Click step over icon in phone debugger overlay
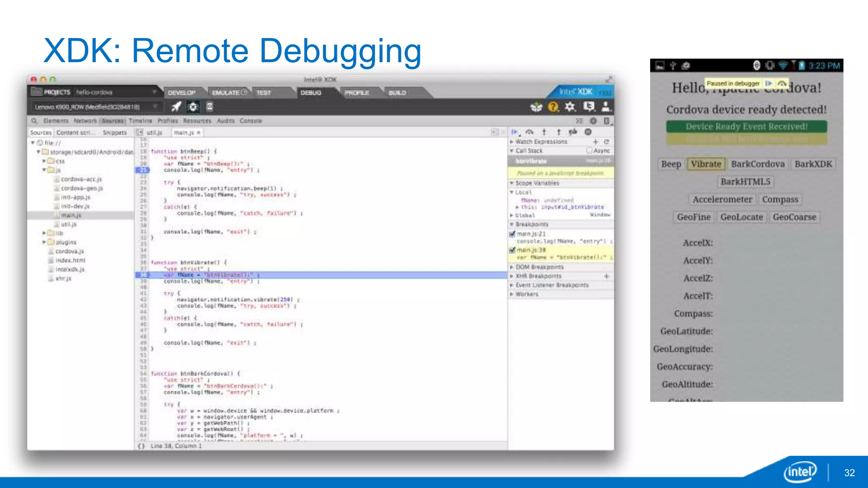 pyautogui.click(x=782, y=83)
